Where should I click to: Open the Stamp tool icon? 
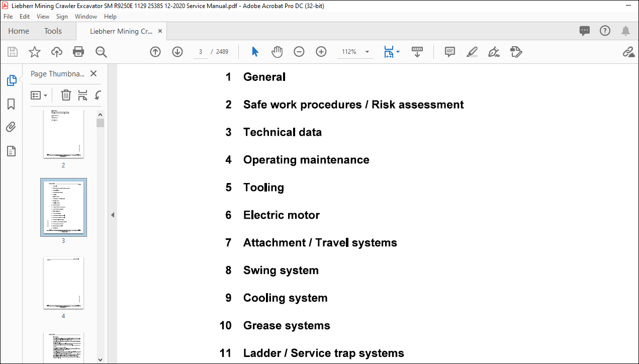pyautogui.click(x=516, y=52)
